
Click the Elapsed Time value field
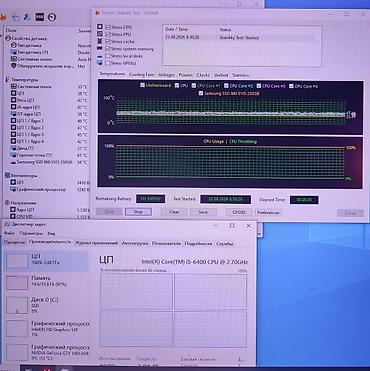[304, 200]
